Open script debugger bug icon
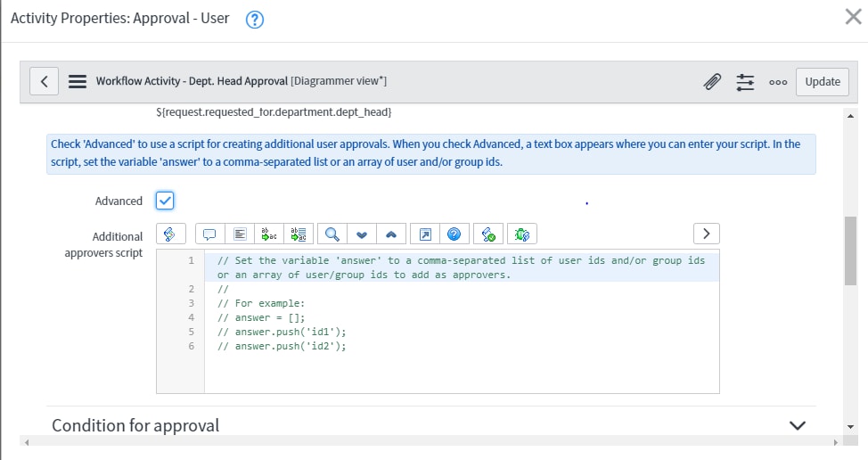 pyautogui.click(x=522, y=234)
